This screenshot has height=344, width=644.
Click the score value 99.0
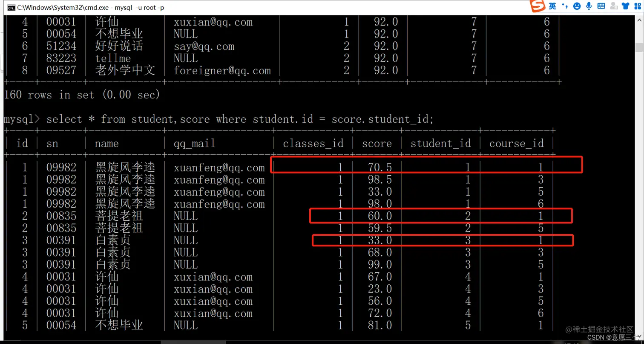point(380,264)
